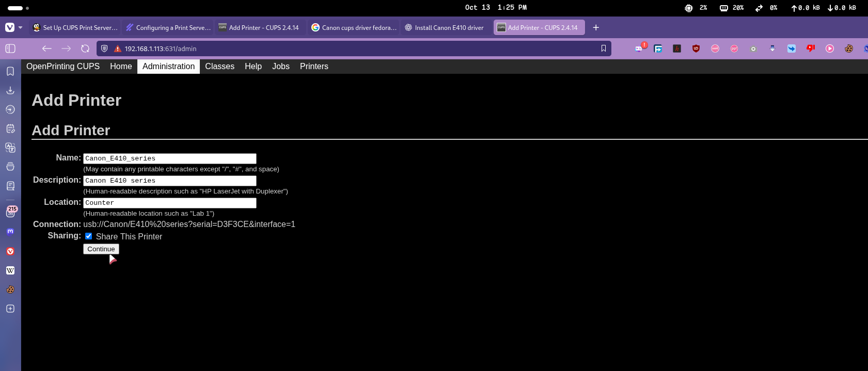The height and width of the screenshot is (371, 868).
Task: Toggle the sidebar panel visibility
Action: coord(10,49)
